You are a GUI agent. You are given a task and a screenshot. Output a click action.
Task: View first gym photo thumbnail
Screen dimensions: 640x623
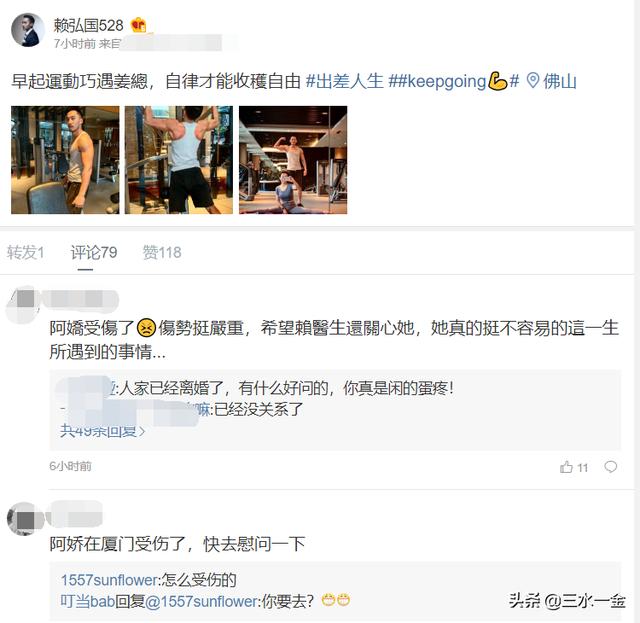point(65,160)
